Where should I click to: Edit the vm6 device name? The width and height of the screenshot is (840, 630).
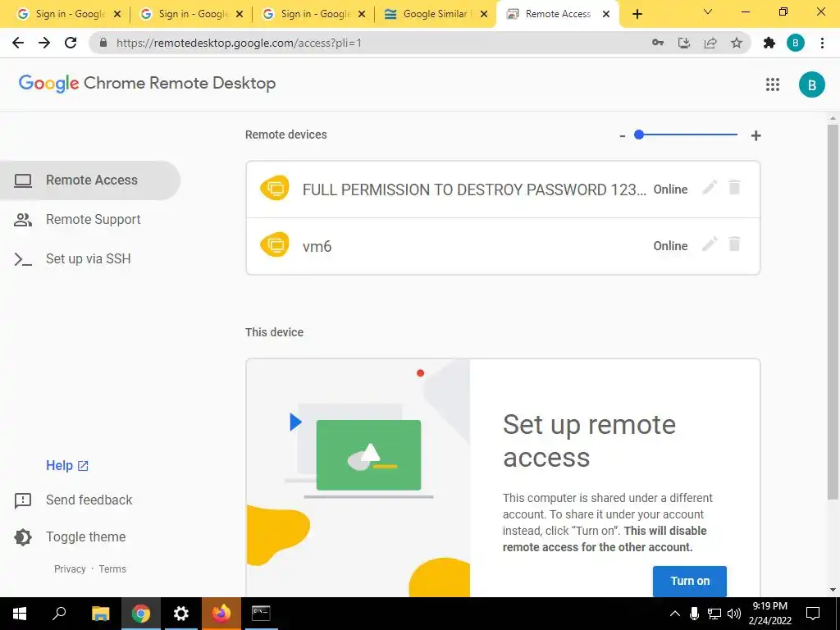[710, 244]
